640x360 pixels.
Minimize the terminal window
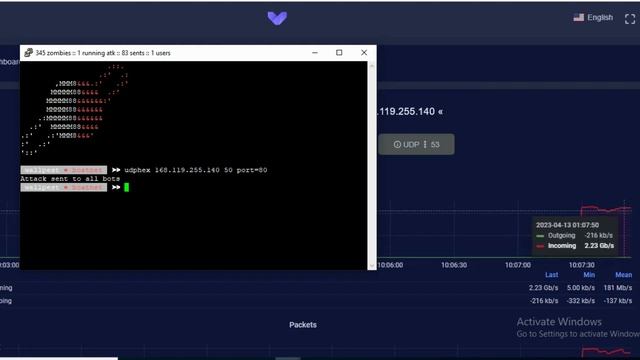pos(315,53)
